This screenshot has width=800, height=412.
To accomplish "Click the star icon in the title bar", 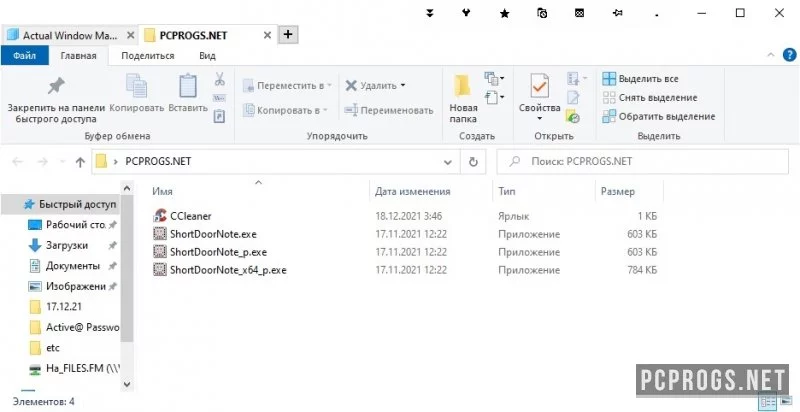I will tap(504, 14).
